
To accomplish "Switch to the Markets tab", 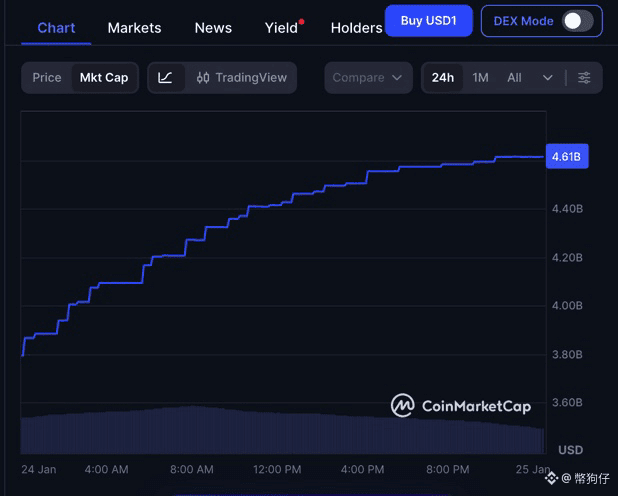I will pyautogui.click(x=135, y=28).
